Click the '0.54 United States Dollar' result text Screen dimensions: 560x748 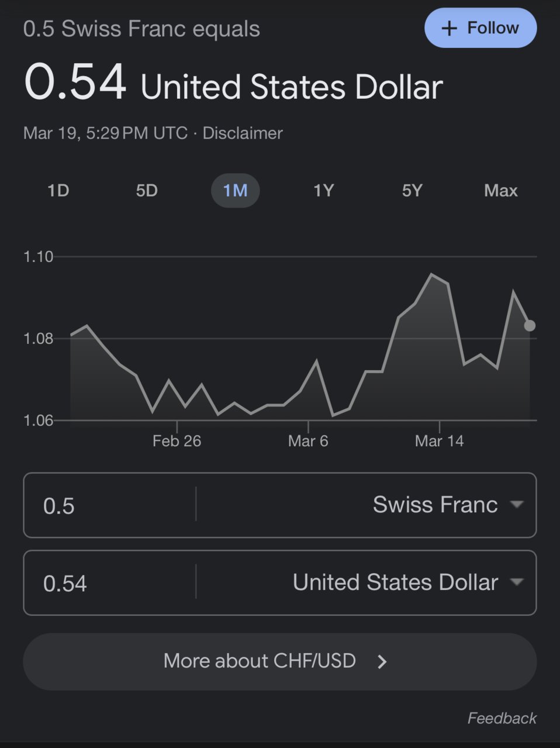pos(233,83)
